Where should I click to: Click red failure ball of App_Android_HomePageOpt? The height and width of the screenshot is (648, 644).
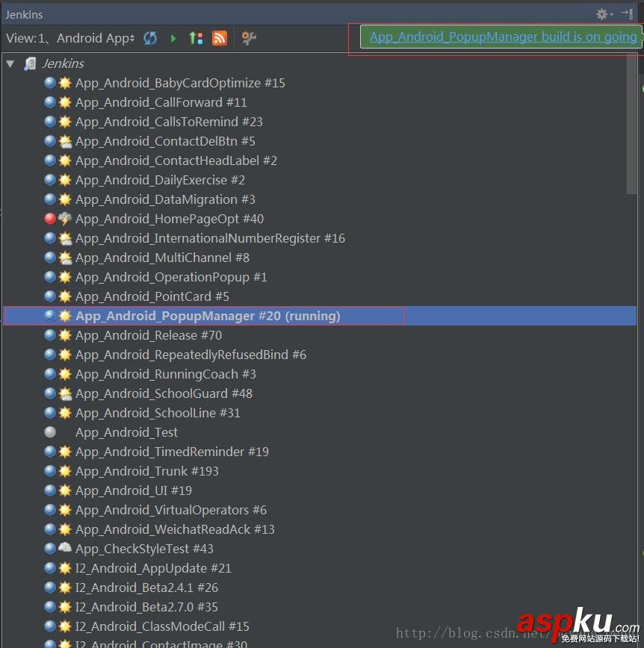click(49, 219)
